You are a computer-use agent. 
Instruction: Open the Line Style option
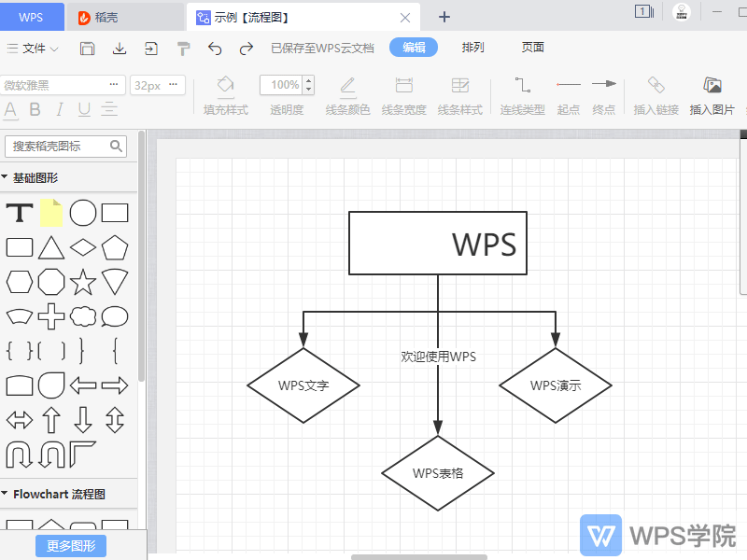460,95
